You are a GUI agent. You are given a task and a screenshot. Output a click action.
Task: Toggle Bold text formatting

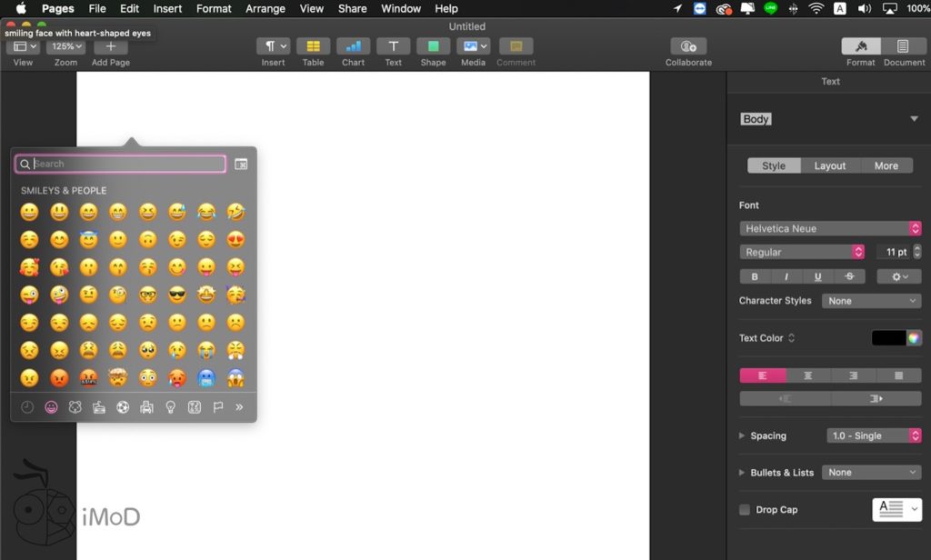[755, 276]
